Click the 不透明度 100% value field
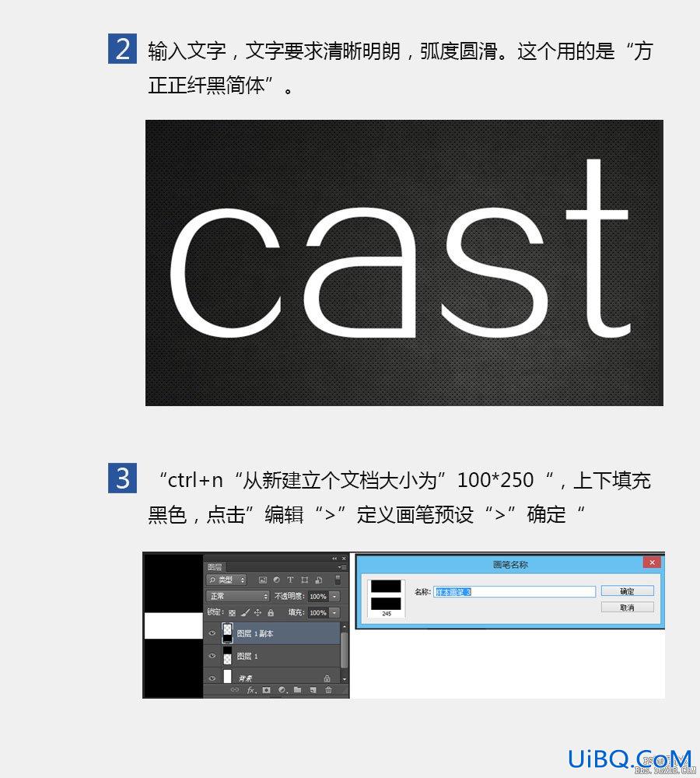 click(x=318, y=597)
